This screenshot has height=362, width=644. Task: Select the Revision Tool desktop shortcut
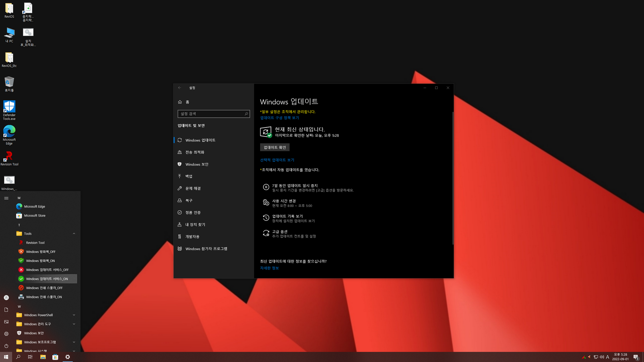9,158
